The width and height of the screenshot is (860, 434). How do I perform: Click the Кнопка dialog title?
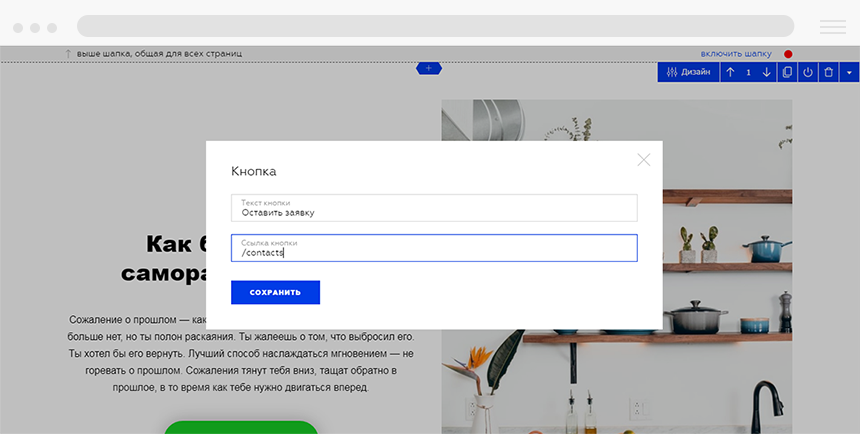pos(253,171)
